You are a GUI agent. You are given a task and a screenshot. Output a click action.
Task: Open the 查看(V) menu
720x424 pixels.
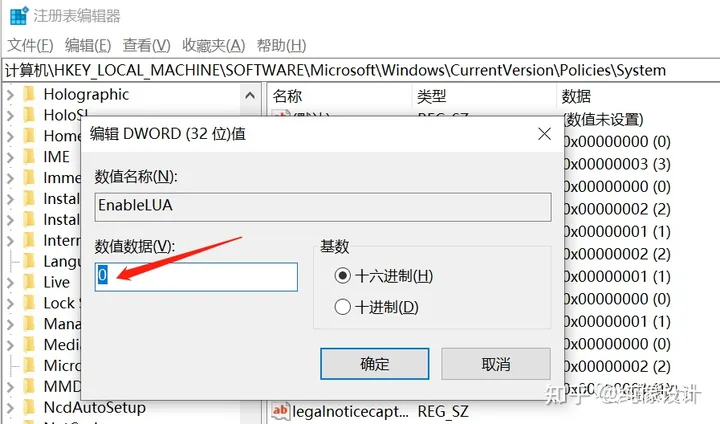[x=146, y=45]
